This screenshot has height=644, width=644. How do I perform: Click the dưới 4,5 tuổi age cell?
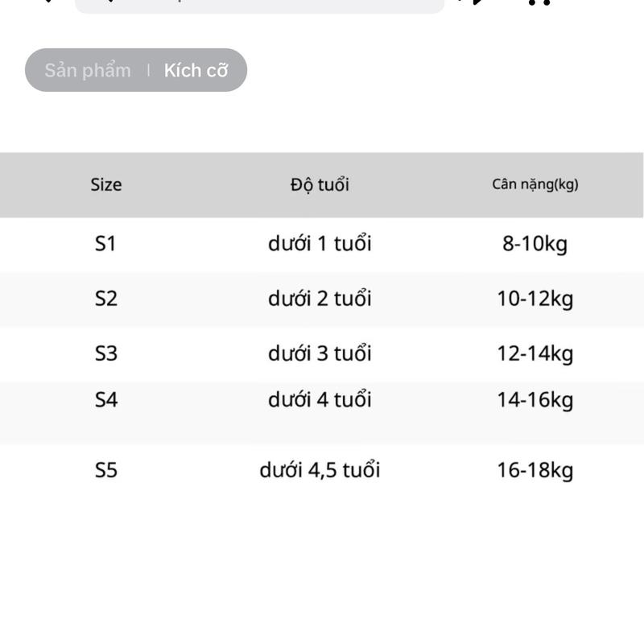tap(320, 470)
